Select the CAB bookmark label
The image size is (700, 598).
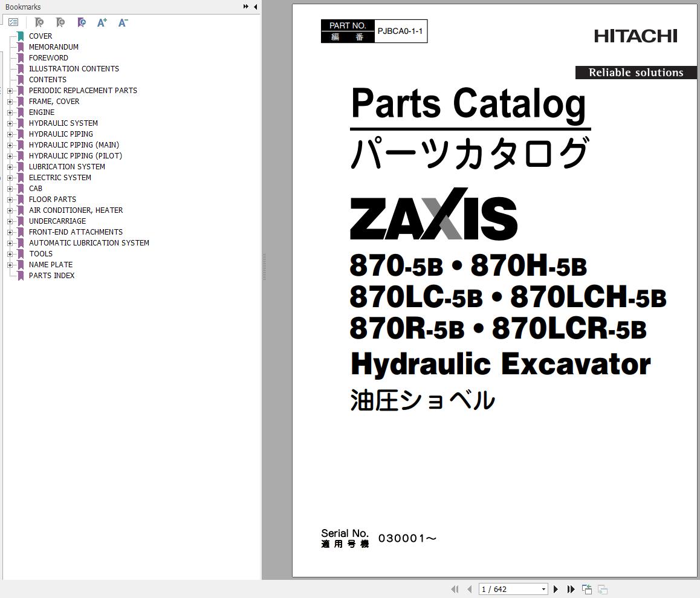(35, 189)
